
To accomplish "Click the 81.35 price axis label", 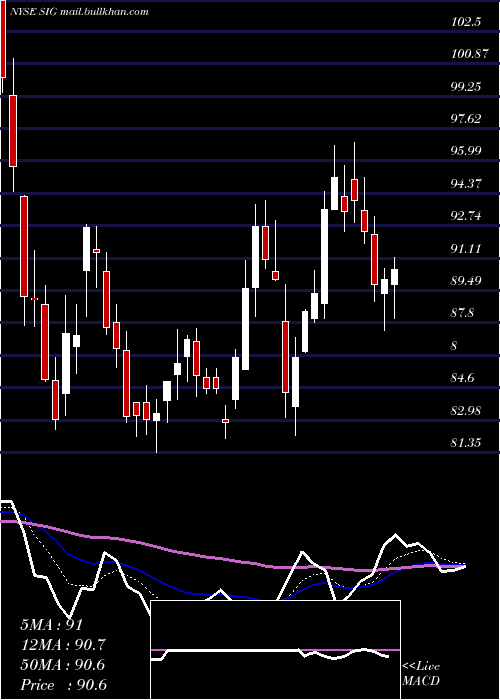I will 466,443.
